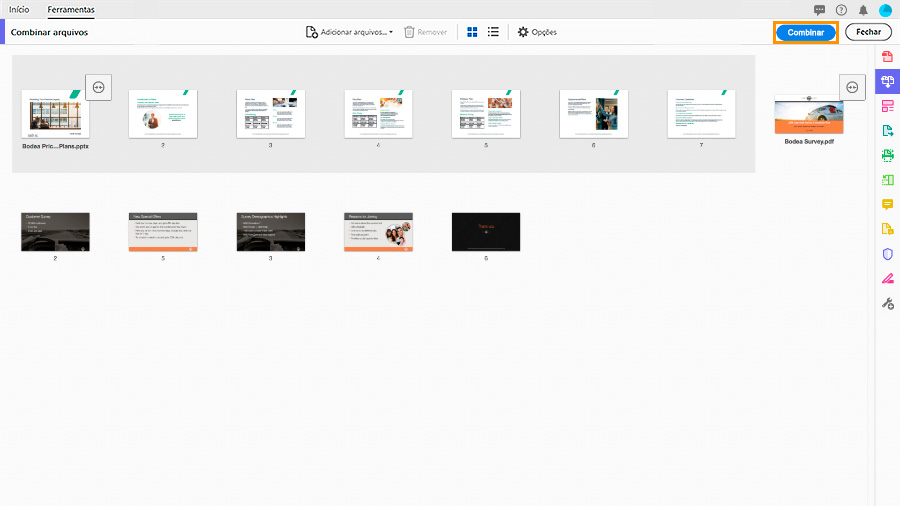Open More Tools wrench icon
Screen dimensions: 900x506
[x=887, y=303]
